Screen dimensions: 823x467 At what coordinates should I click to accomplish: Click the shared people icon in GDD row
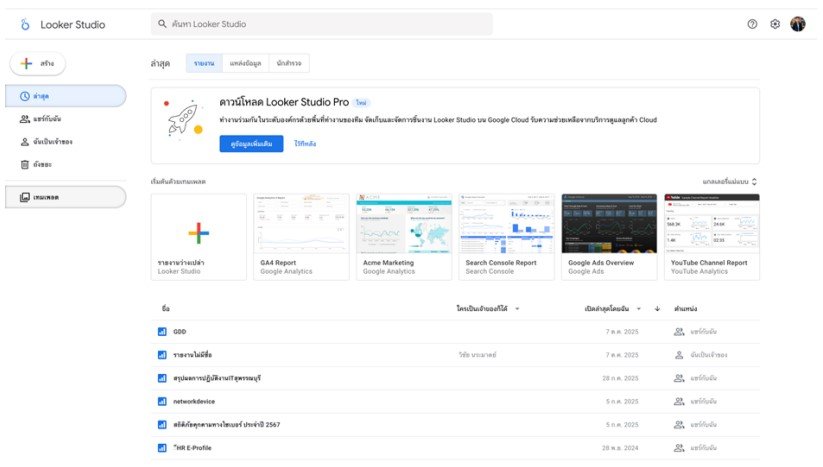(x=679, y=331)
